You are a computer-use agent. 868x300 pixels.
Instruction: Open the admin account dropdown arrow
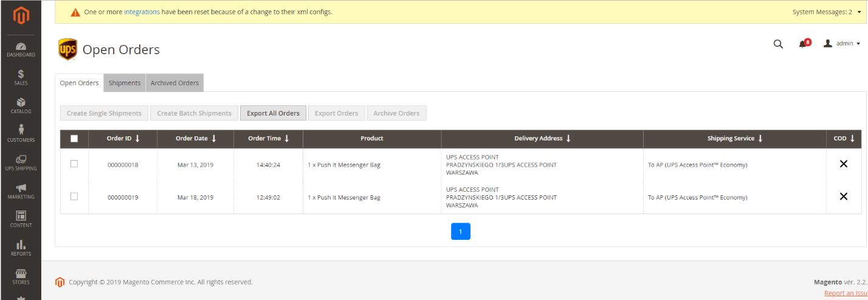858,44
